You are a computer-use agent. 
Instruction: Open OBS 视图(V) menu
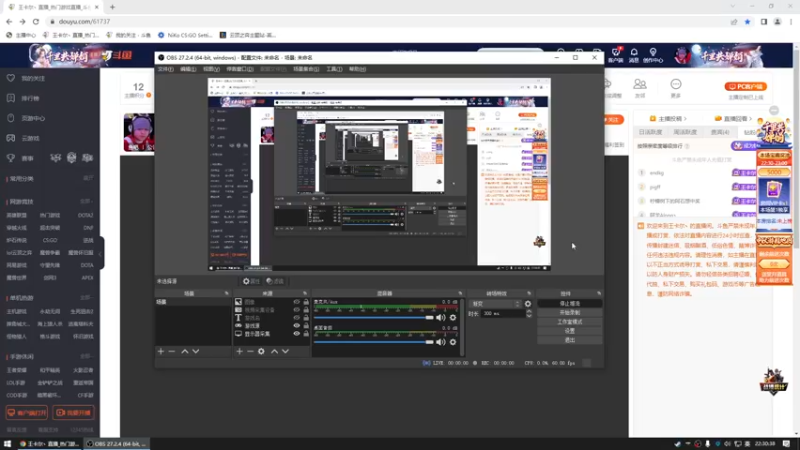(211, 69)
